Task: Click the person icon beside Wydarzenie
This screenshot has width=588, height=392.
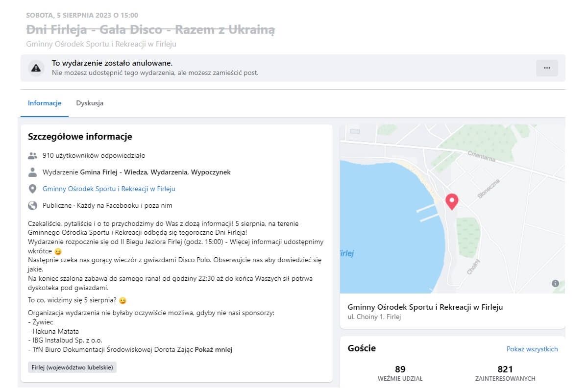Action: click(33, 172)
